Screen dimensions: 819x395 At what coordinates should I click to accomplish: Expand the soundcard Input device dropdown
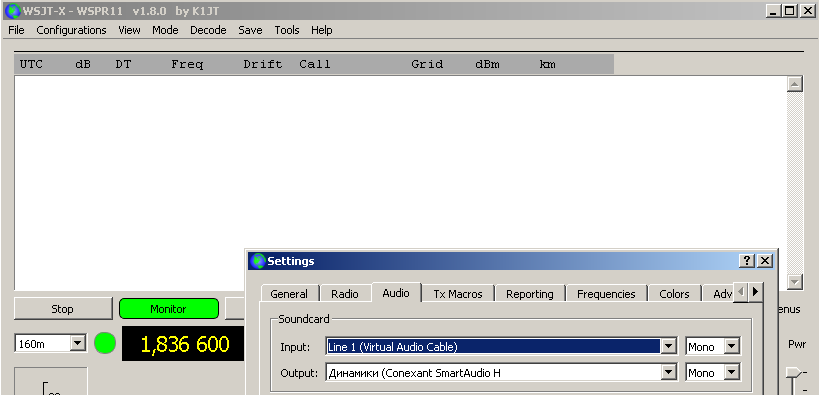tap(669, 346)
